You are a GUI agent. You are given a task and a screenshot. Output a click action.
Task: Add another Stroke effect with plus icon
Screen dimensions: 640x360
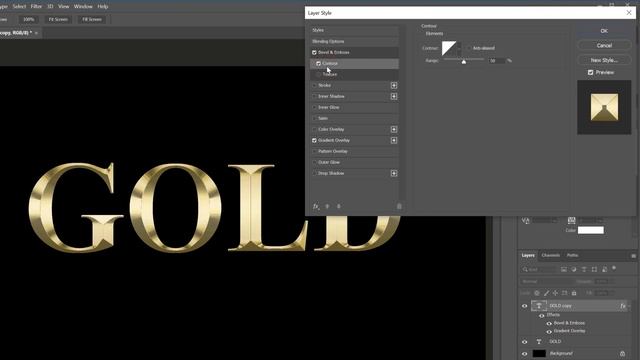(394, 85)
